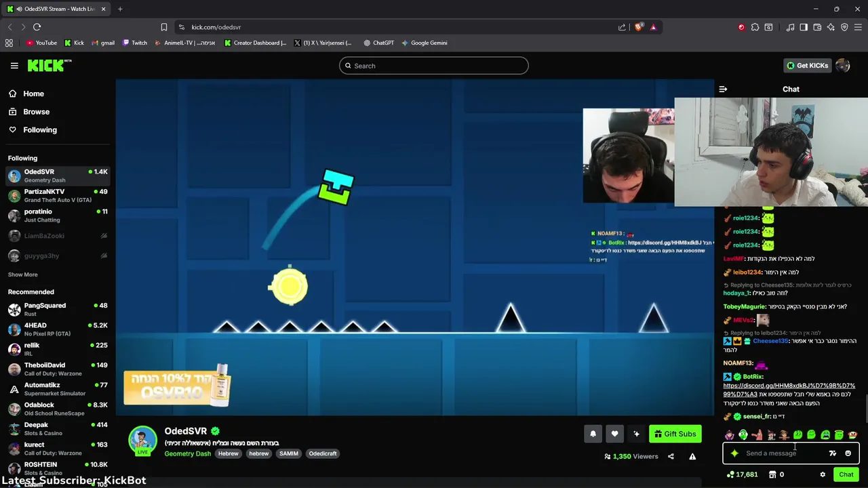Open the channel shop store icon

coord(772,474)
